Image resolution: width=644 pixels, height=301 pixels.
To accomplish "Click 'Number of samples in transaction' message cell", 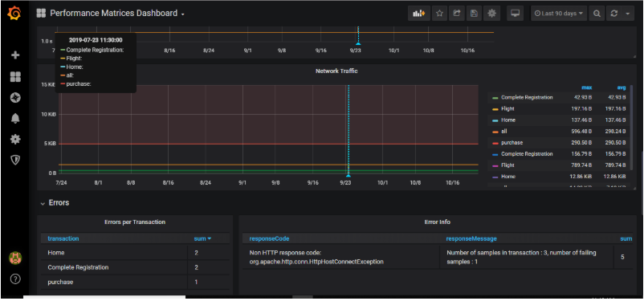I will click(x=527, y=257).
